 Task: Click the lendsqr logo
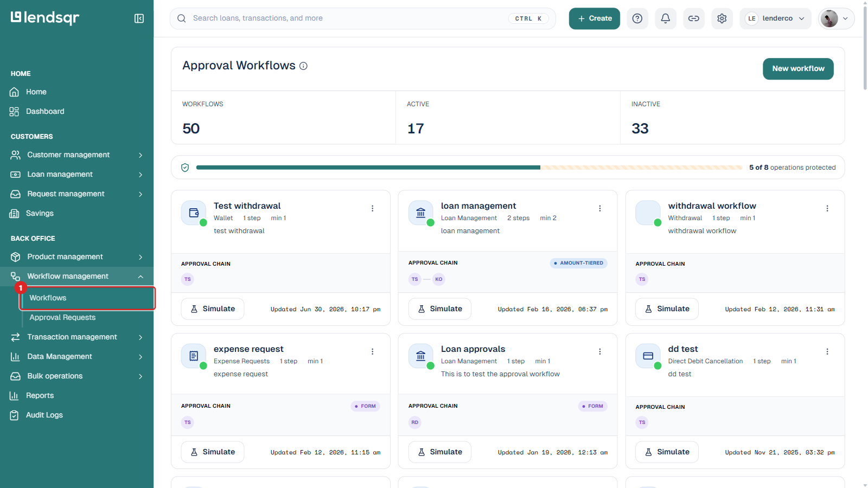[45, 18]
